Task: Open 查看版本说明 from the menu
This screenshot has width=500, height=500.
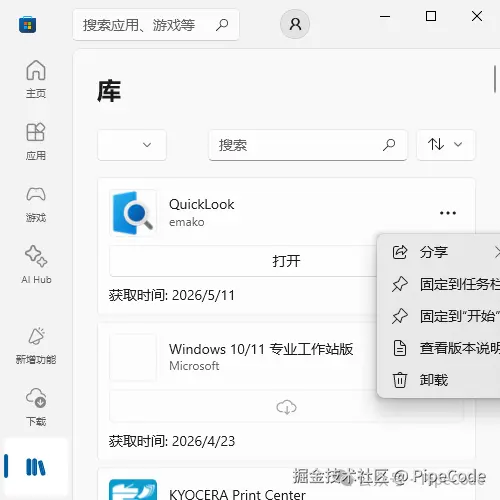Action: (x=440, y=348)
